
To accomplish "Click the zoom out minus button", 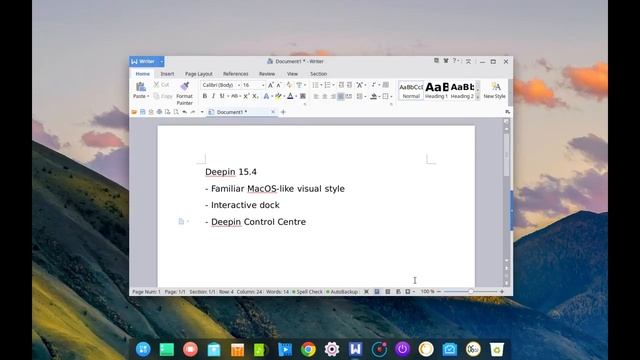I will tap(439, 291).
